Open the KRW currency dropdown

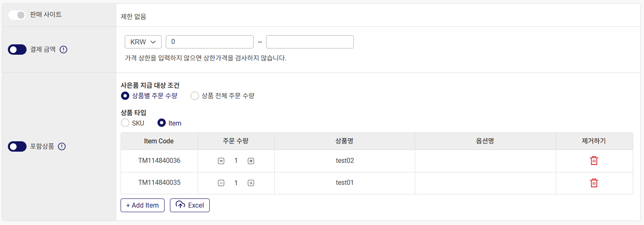point(143,42)
